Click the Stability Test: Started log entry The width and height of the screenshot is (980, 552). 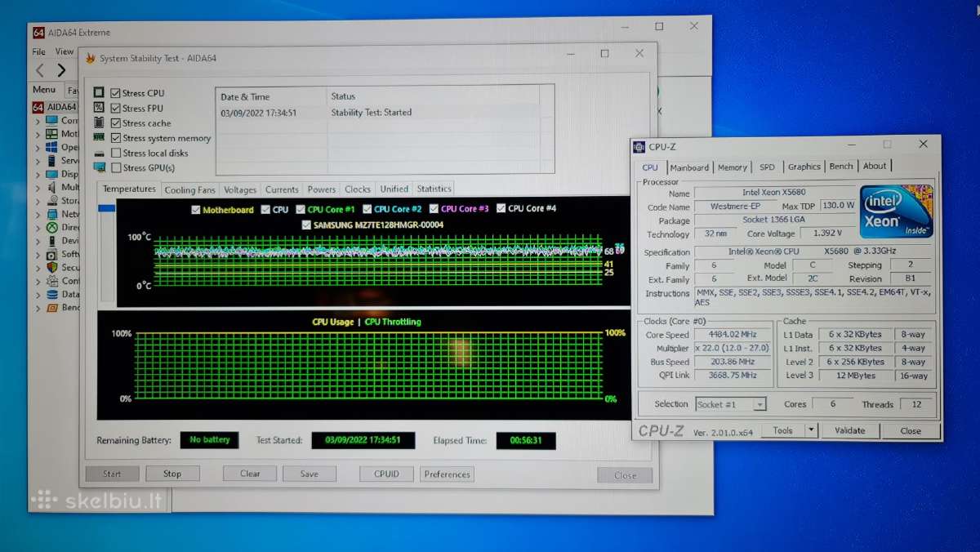pos(371,113)
